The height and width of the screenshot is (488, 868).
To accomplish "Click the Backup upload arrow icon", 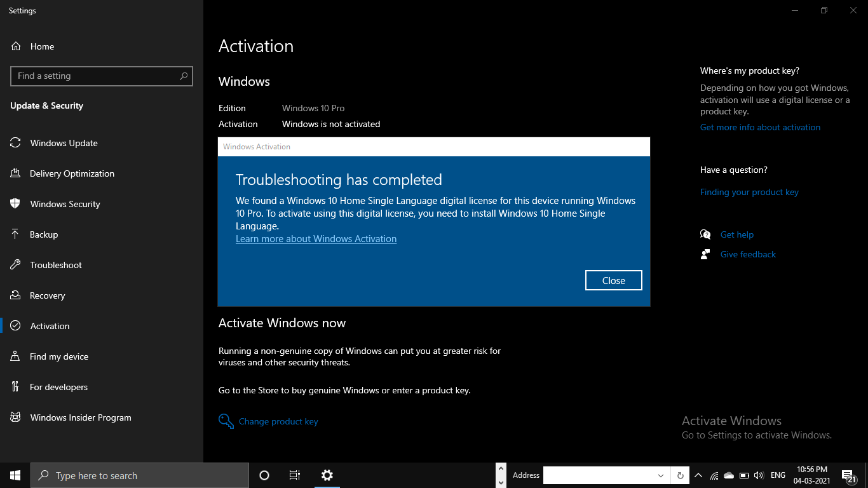I will tap(15, 234).
